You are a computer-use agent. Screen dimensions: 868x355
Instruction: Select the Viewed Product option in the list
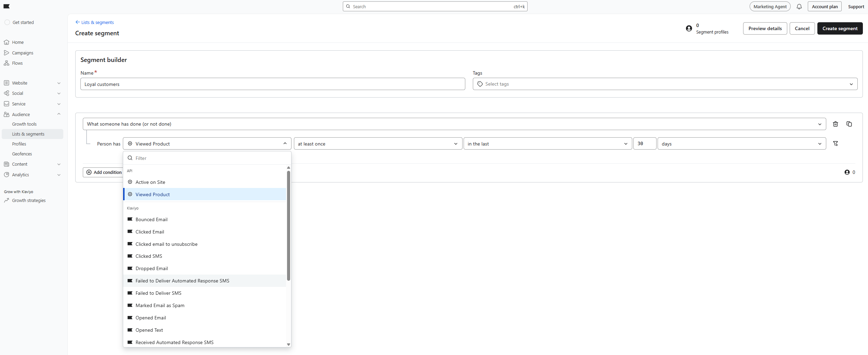tap(153, 194)
